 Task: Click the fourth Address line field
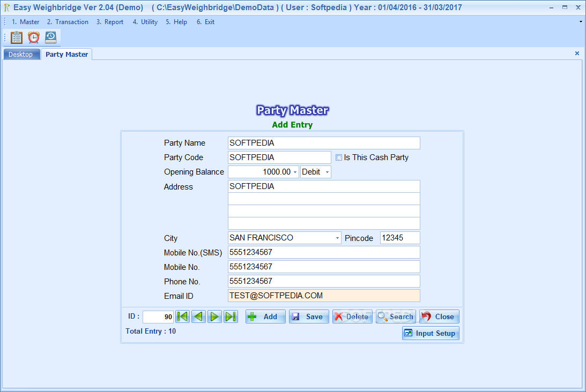(324, 223)
